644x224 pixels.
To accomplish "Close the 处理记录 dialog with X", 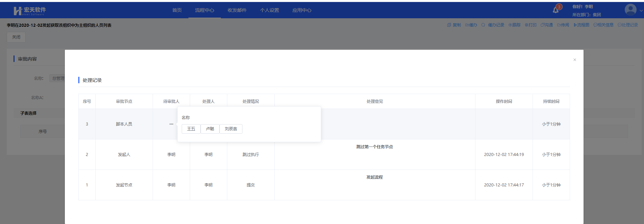I will coord(574,60).
